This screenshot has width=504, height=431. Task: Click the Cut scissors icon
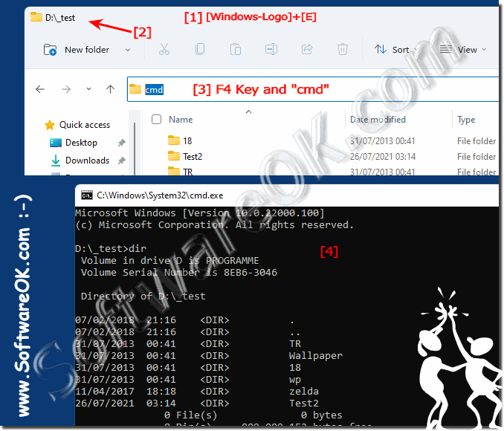pos(164,50)
